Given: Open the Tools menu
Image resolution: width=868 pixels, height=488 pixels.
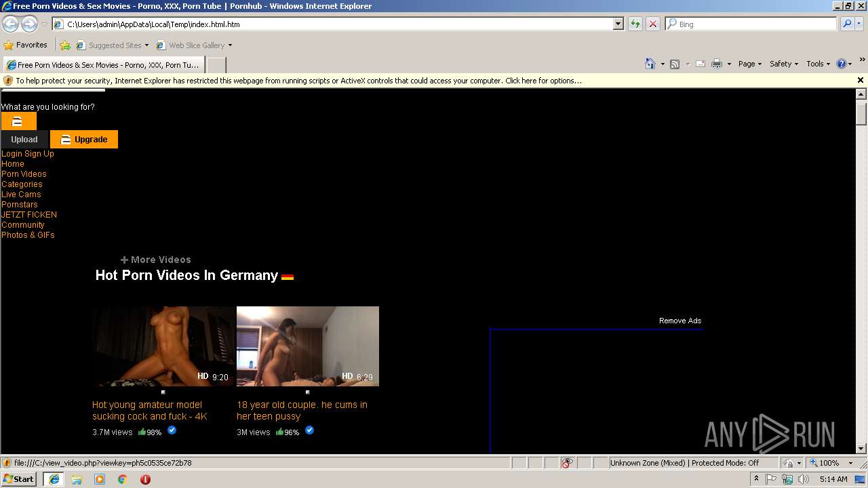Looking at the screenshot, I should (x=818, y=64).
